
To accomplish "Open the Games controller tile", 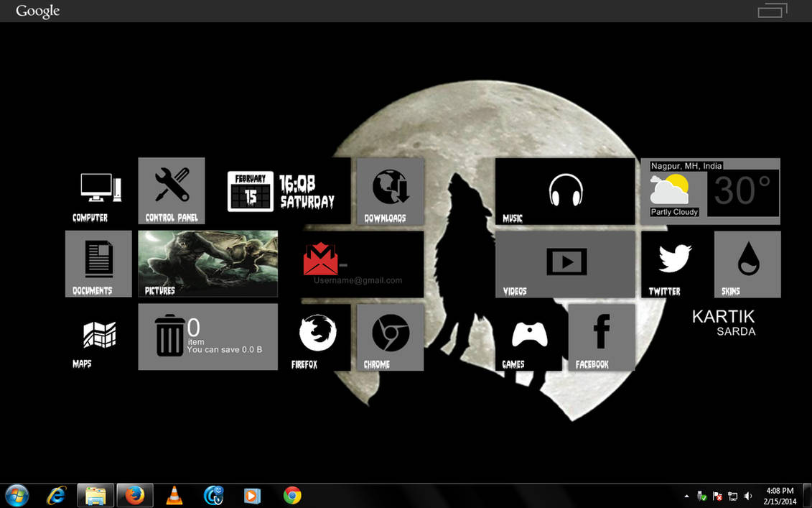I will 528,337.
